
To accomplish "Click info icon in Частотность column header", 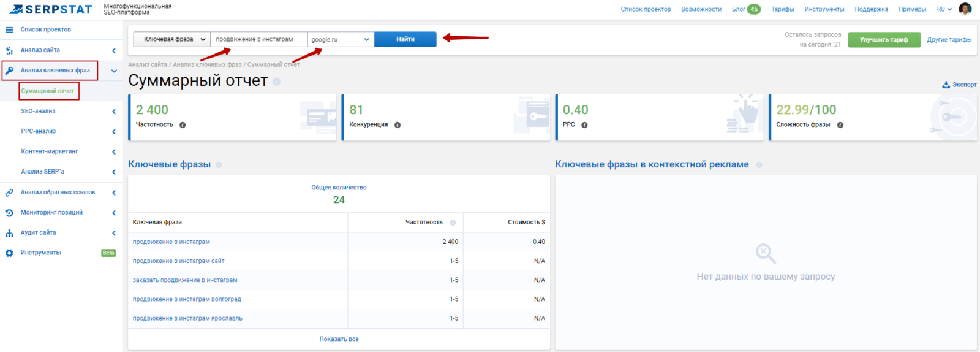I will coord(453,223).
